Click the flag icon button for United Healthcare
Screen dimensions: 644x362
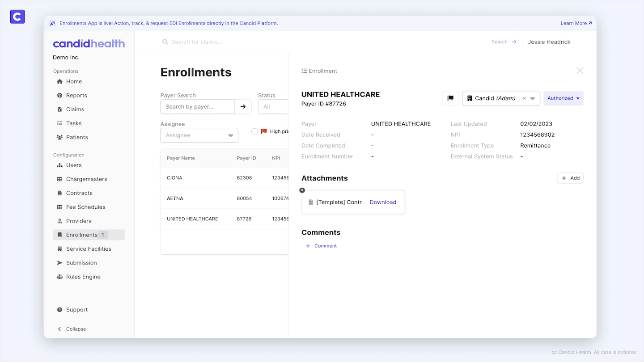450,98
